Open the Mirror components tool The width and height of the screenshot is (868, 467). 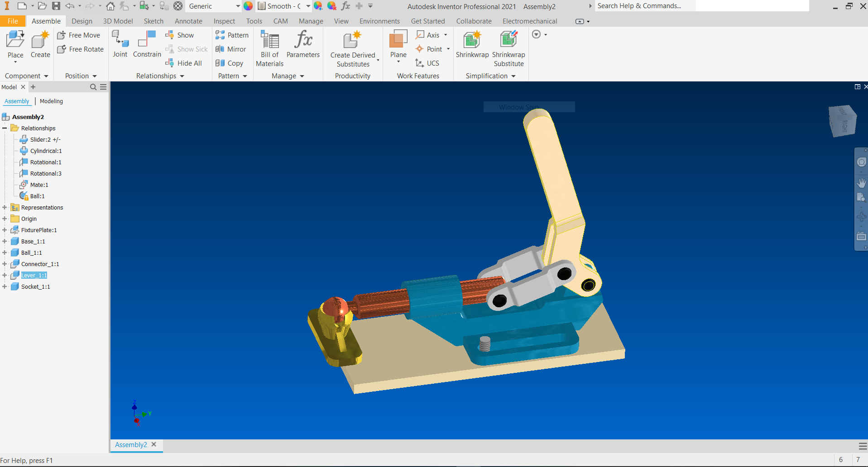click(x=231, y=49)
